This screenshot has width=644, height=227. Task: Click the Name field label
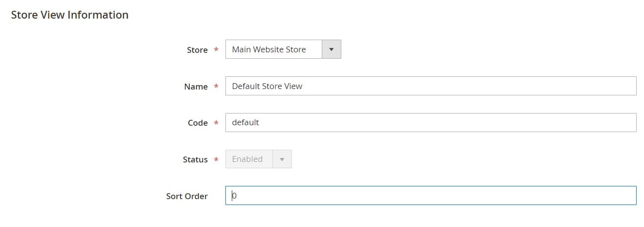pos(196,87)
